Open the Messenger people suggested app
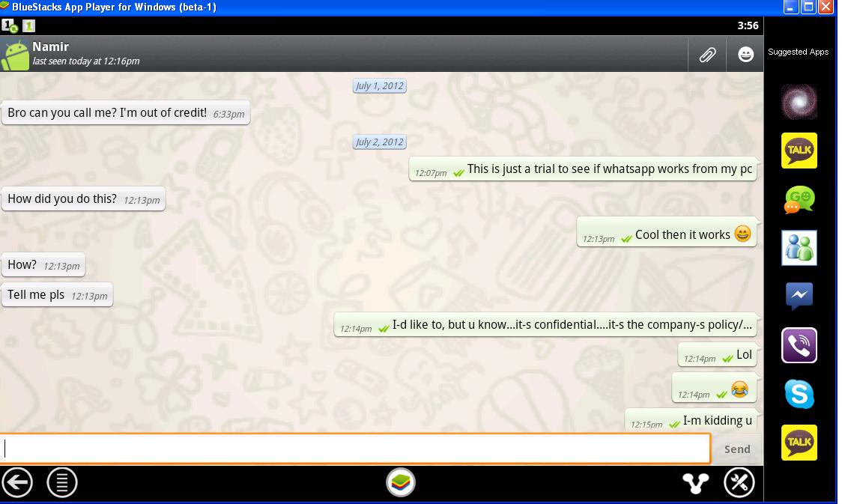This screenshot has width=842, height=504. tap(799, 248)
